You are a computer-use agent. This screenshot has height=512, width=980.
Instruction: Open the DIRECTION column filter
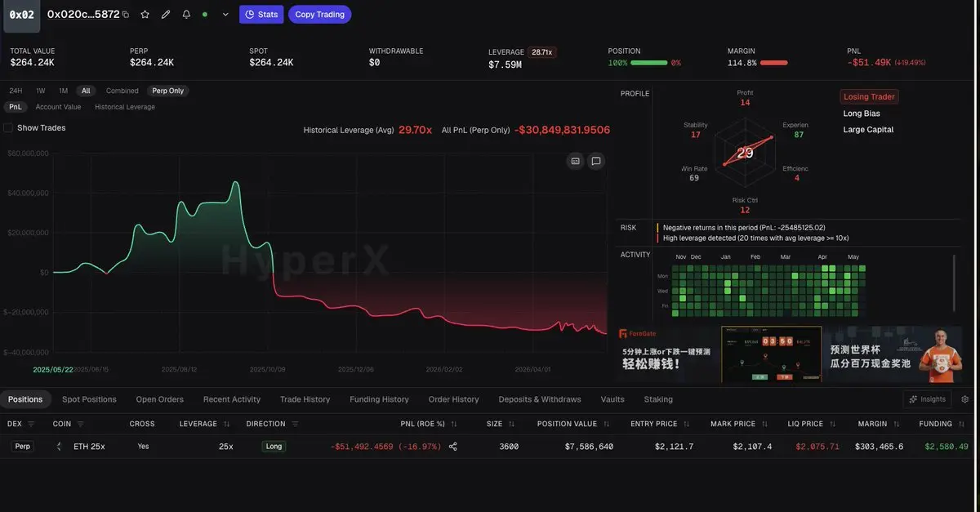pyautogui.click(x=295, y=424)
